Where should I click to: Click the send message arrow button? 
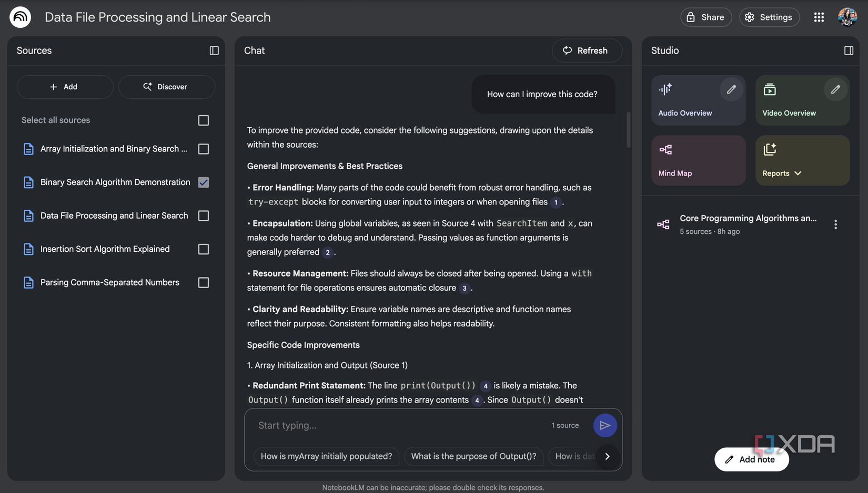click(x=605, y=425)
